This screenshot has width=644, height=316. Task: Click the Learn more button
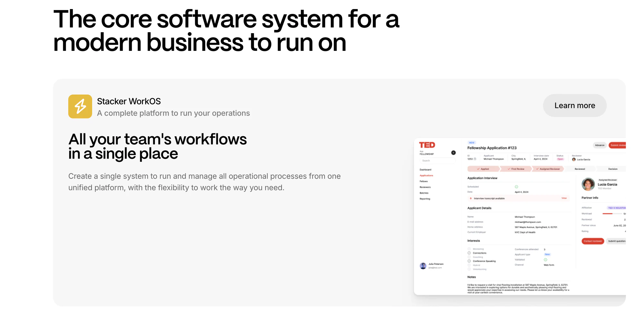575,105
